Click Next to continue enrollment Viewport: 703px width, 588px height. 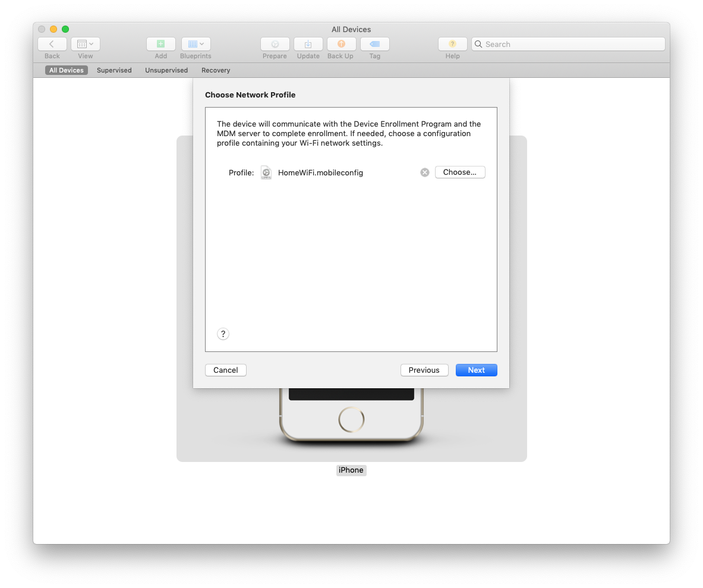coord(476,370)
